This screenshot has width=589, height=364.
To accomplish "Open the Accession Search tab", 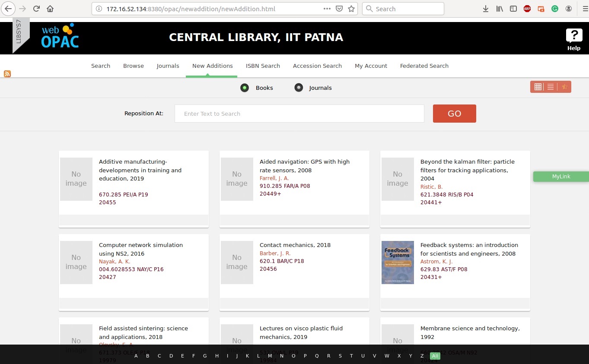I will click(x=317, y=66).
